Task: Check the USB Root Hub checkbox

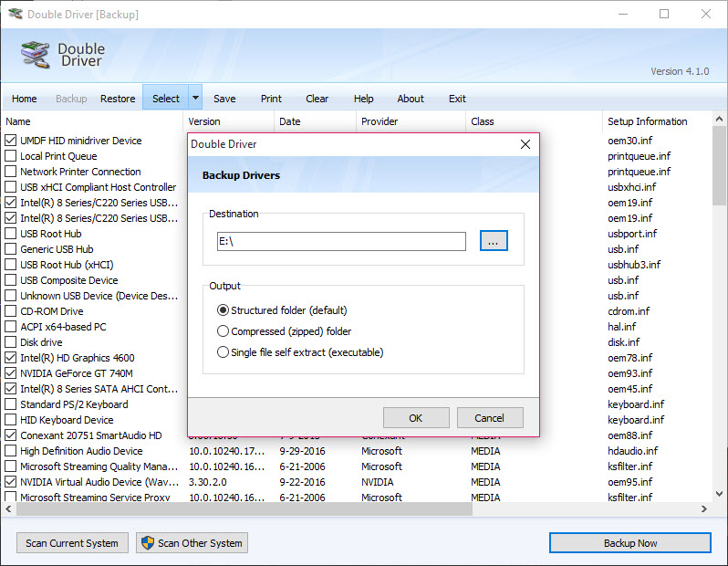Action: click(10, 234)
